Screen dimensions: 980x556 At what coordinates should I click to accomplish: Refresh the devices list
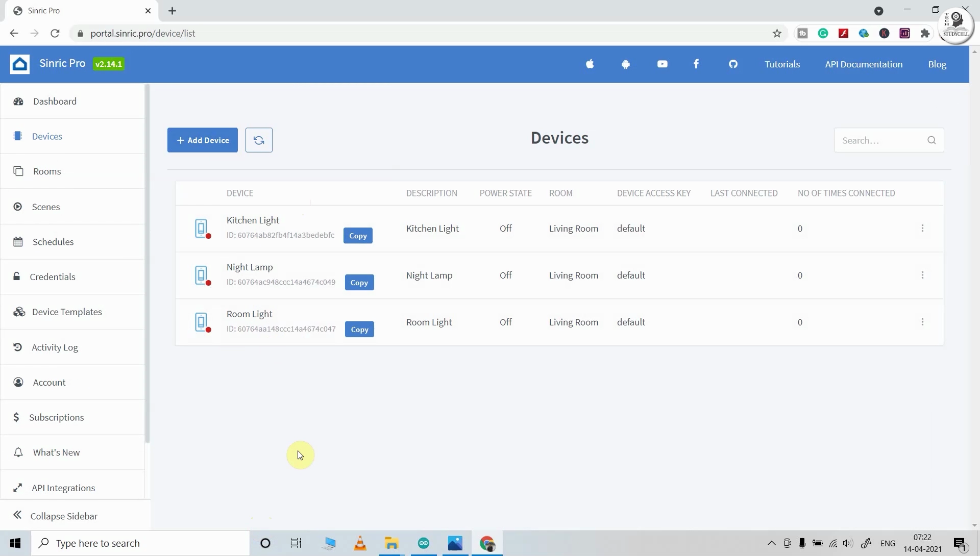259,140
